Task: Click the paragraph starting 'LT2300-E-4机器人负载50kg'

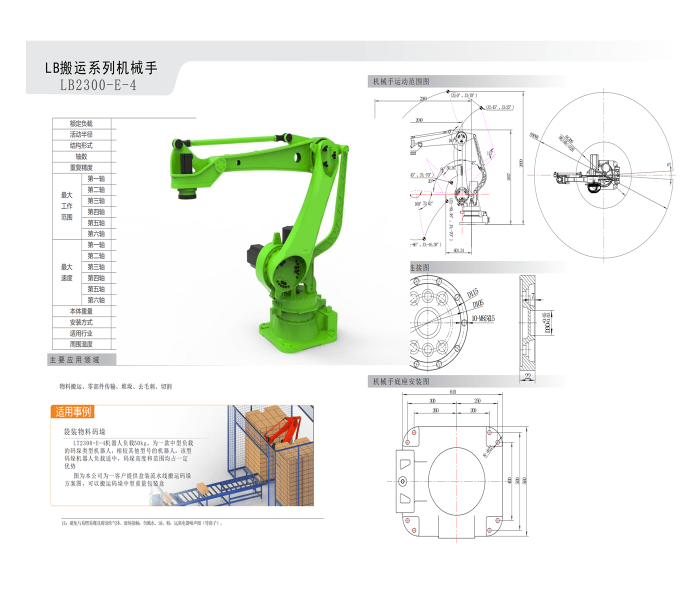Action: pyautogui.click(x=128, y=454)
